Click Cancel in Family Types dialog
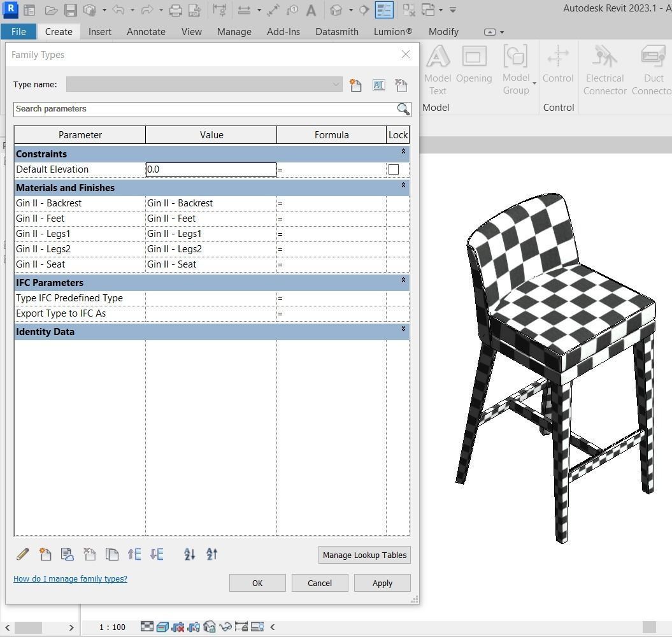 pyautogui.click(x=320, y=583)
